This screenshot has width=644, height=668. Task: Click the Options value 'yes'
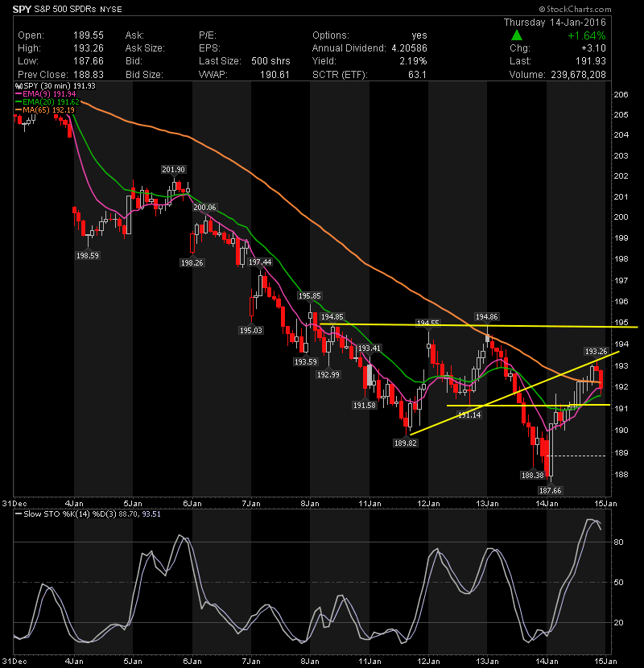point(419,35)
